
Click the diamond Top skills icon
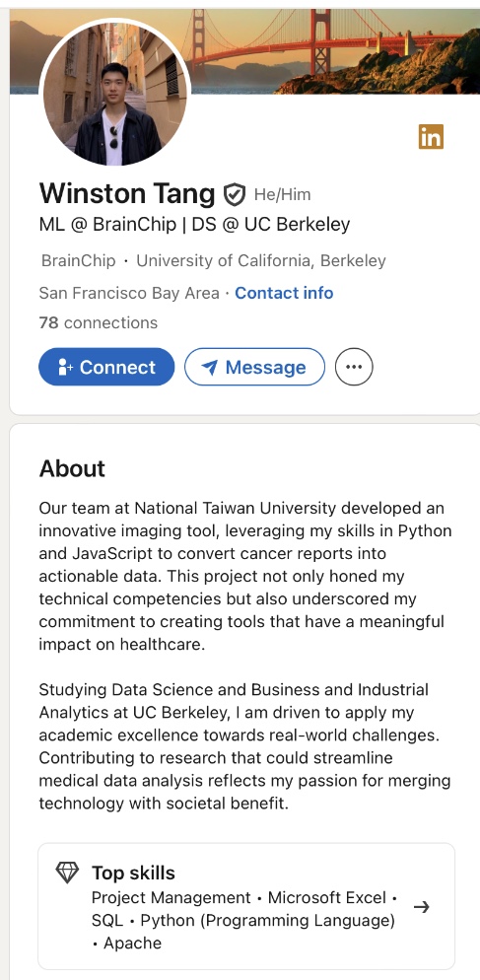[67, 872]
